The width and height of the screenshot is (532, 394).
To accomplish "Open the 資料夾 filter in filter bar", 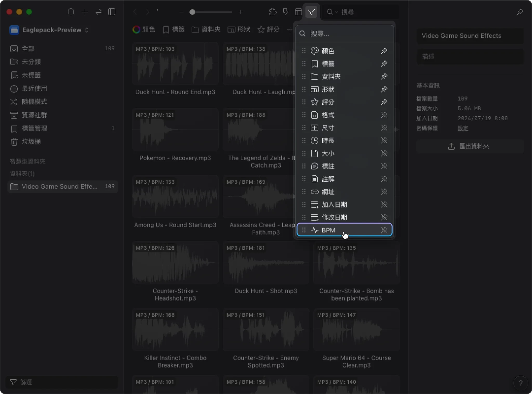I will [206, 30].
